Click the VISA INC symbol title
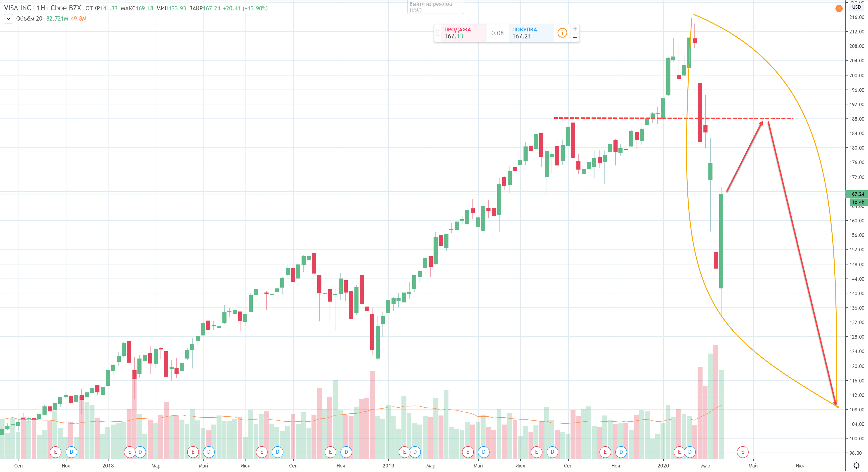 pos(18,8)
